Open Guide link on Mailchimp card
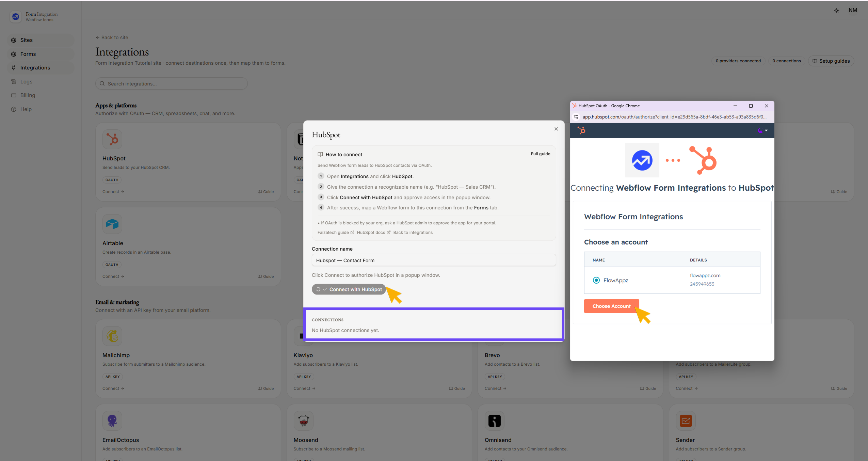The width and height of the screenshot is (868, 461). pyautogui.click(x=266, y=388)
